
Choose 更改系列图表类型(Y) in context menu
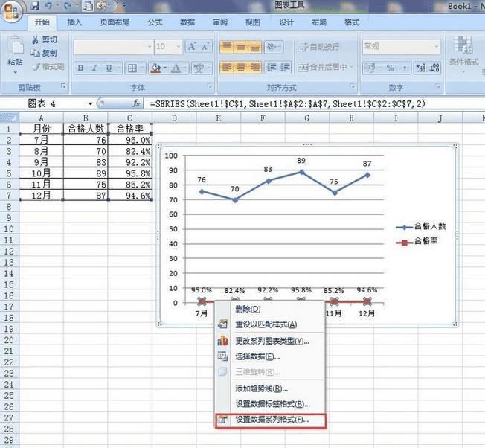[270, 341]
